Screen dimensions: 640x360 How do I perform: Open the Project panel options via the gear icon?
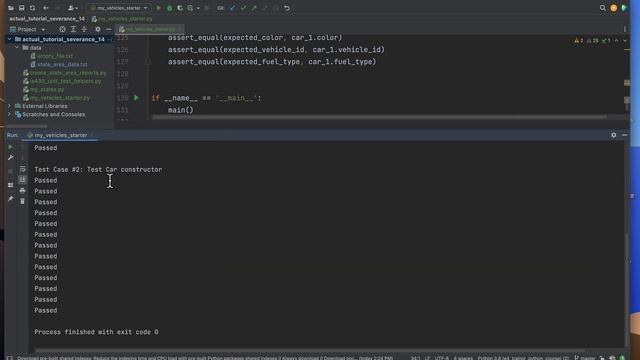point(98,29)
